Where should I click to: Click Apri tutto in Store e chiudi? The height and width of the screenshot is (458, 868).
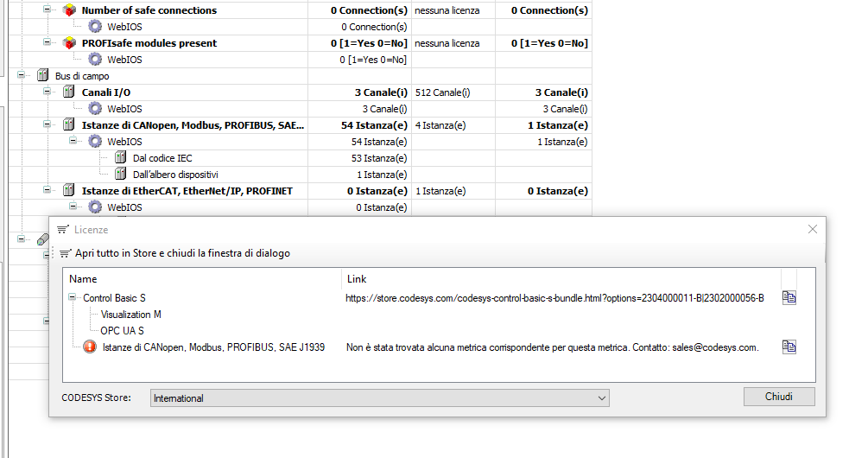pyautogui.click(x=181, y=253)
